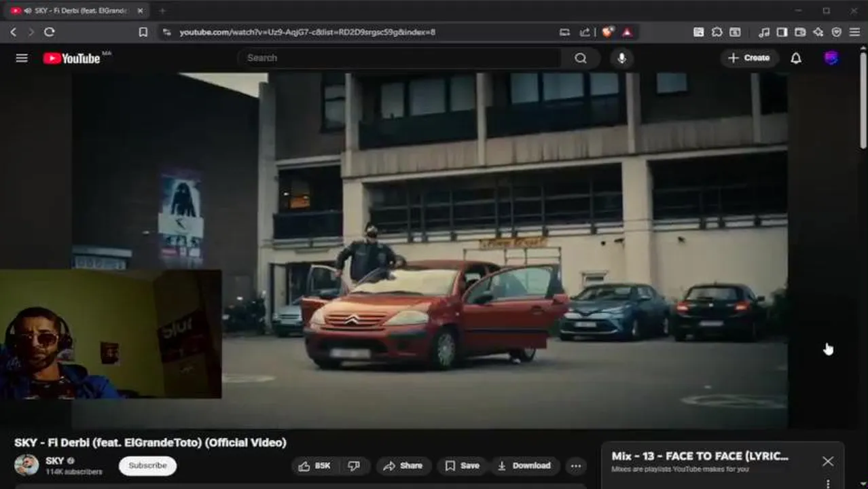Click the YouTube search magnifier button
868x489 pixels.
(x=581, y=58)
